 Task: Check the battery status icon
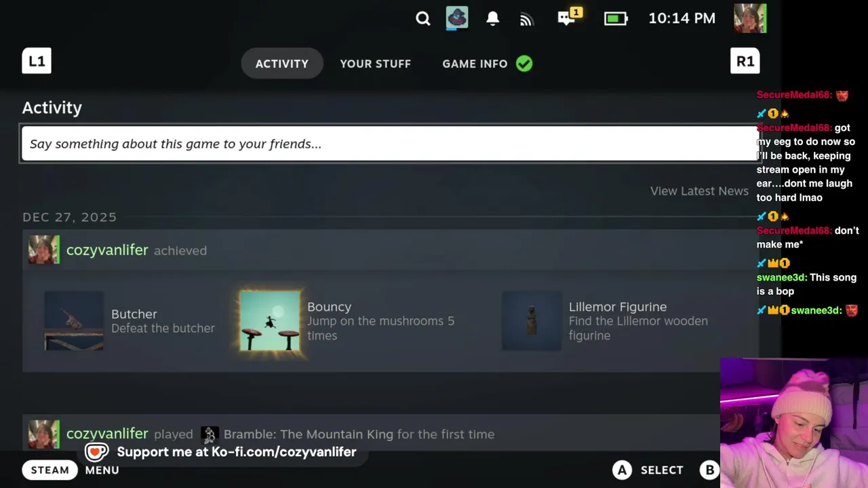click(616, 18)
